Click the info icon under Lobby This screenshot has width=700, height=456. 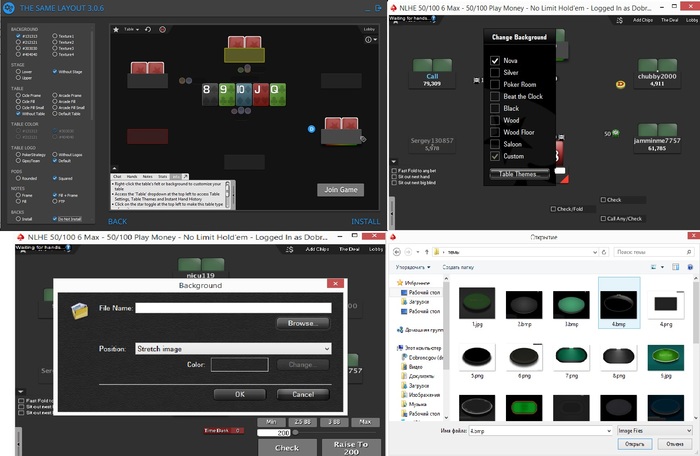[368, 40]
